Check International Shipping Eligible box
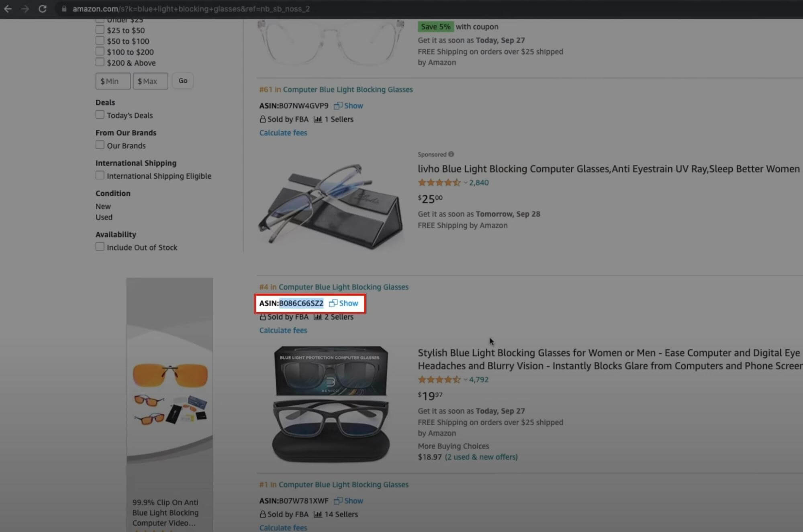803x532 pixels. (x=100, y=175)
